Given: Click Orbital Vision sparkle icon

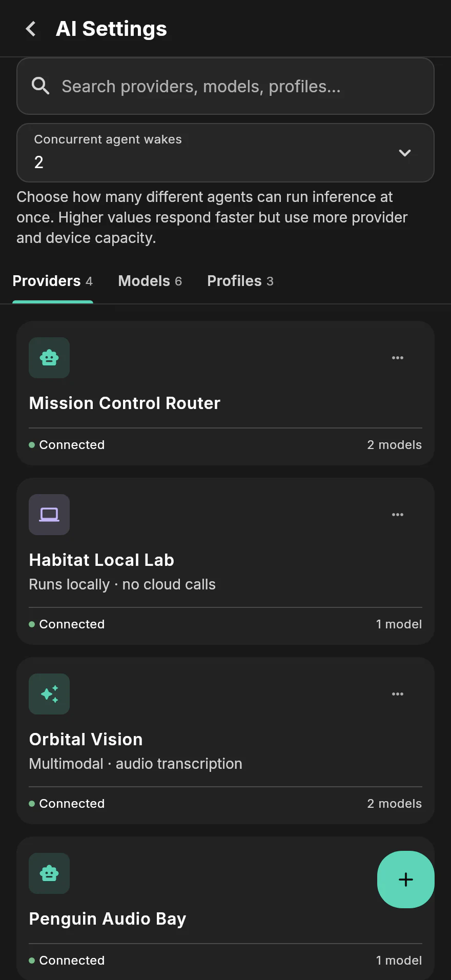Looking at the screenshot, I should tap(49, 694).
